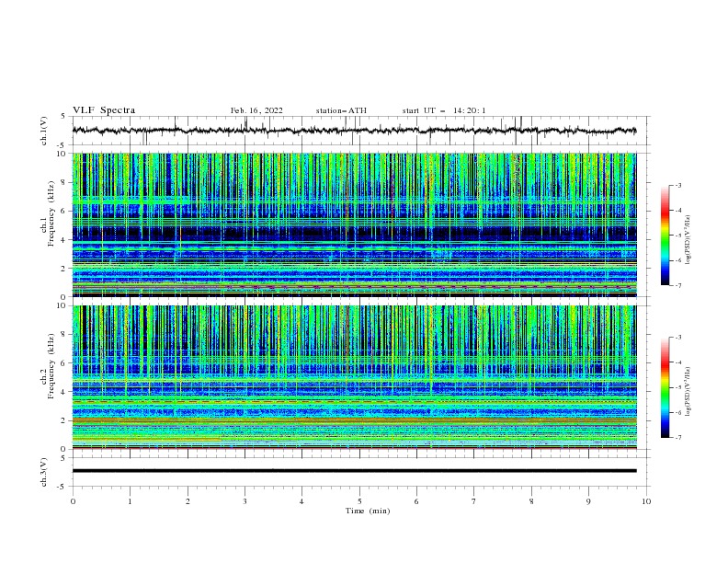Click the time axis tick label "7"
Viewport: 728px width, 563px height.
[474, 501]
